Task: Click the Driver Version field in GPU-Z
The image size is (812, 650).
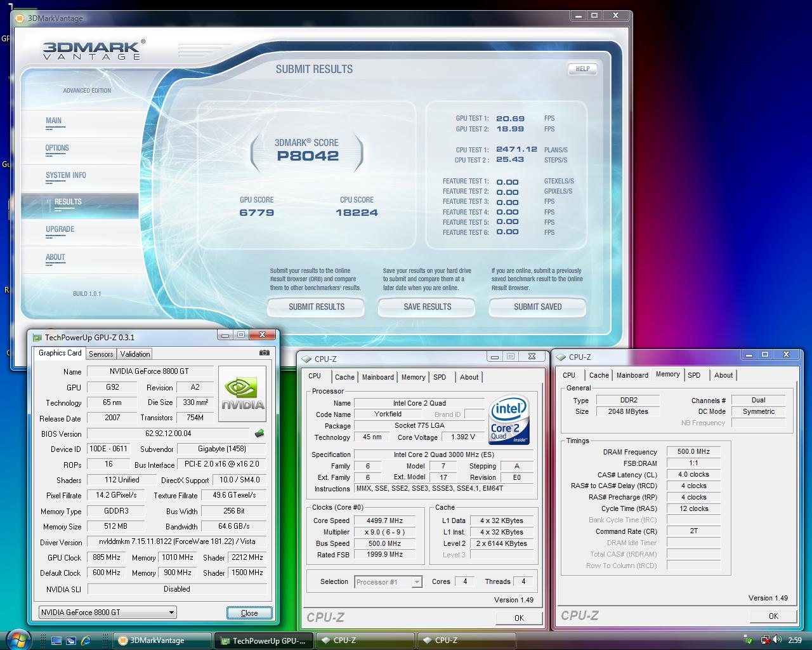Action: click(x=177, y=542)
